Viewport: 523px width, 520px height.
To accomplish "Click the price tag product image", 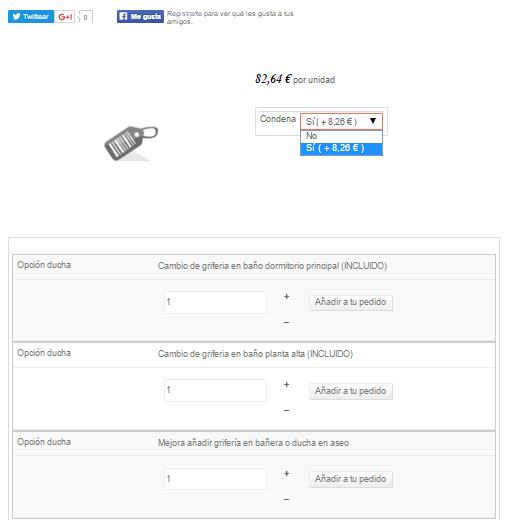I will [x=131, y=143].
